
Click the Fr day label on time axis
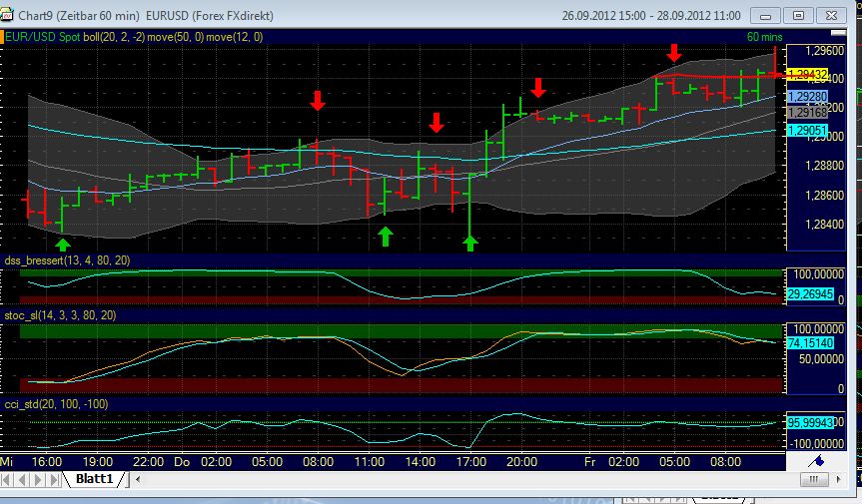[x=590, y=462]
